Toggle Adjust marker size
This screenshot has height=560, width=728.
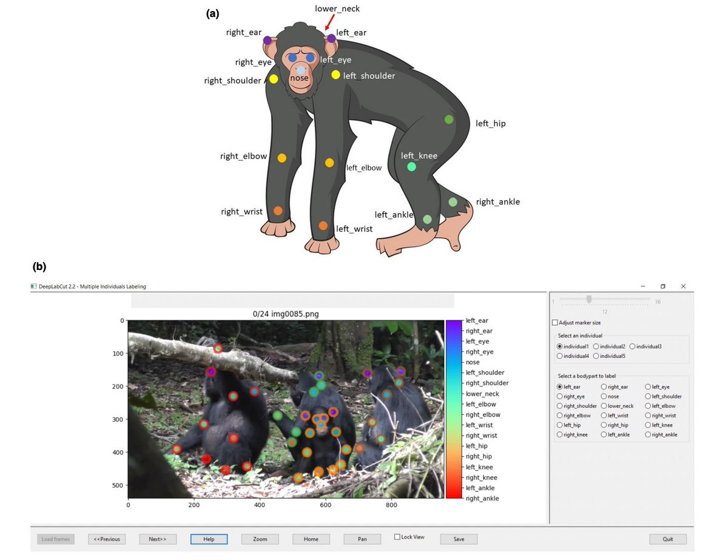[x=556, y=322]
